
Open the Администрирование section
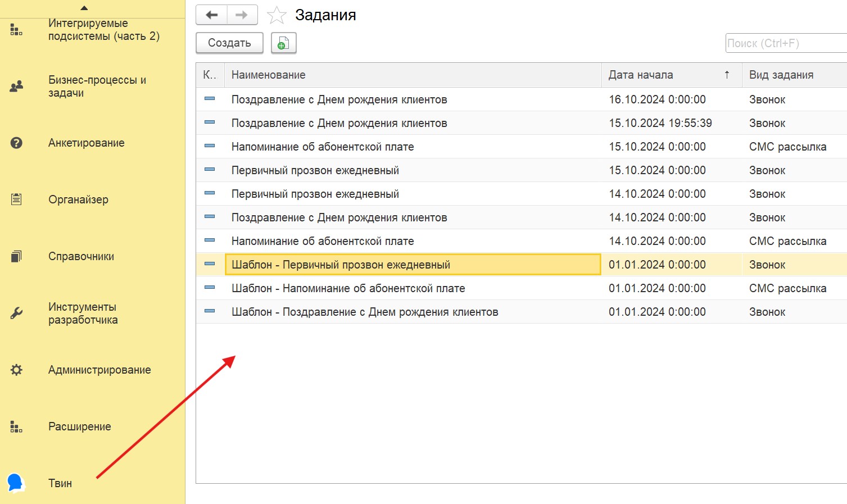point(99,370)
